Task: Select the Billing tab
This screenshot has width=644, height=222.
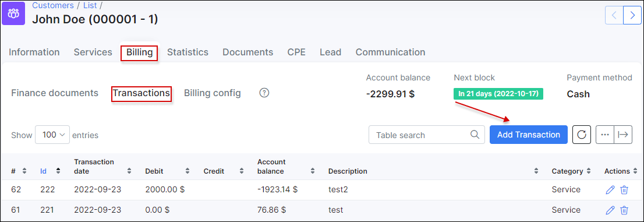Action: pyautogui.click(x=139, y=52)
